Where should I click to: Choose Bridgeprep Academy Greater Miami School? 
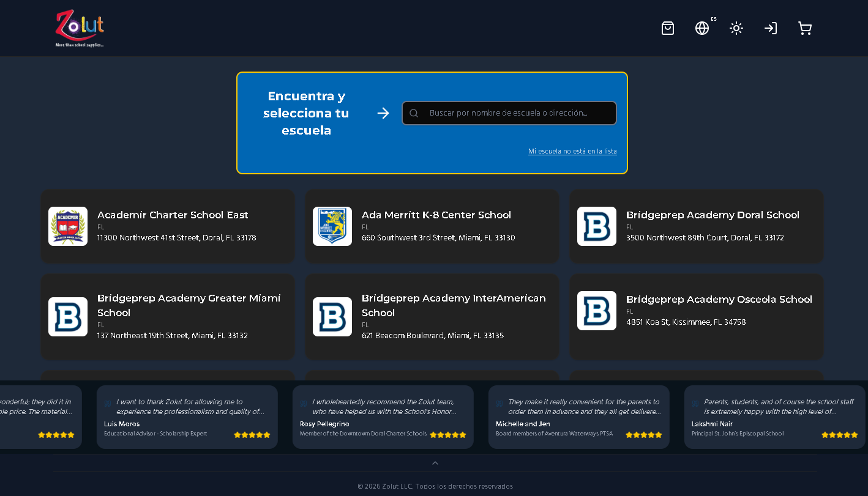point(168,317)
